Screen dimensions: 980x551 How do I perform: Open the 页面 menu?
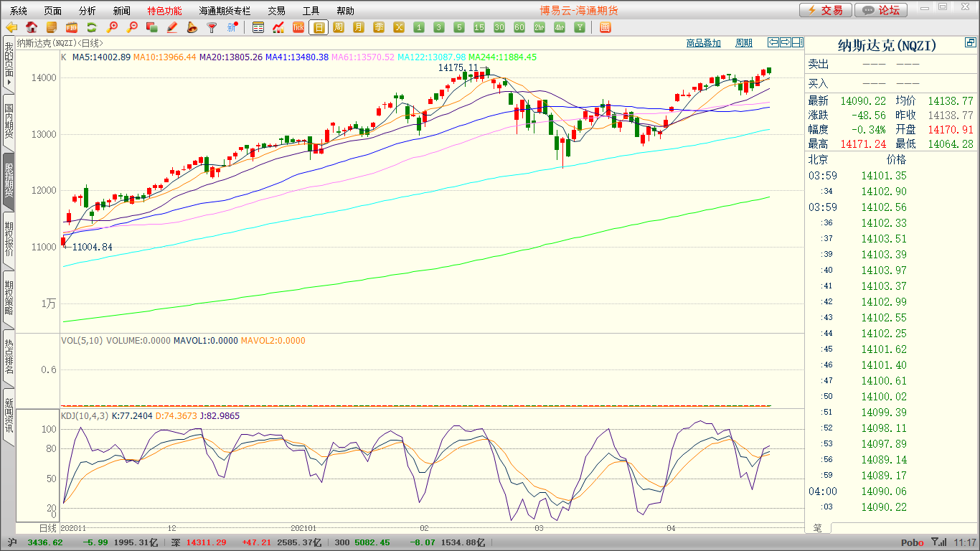53,11
